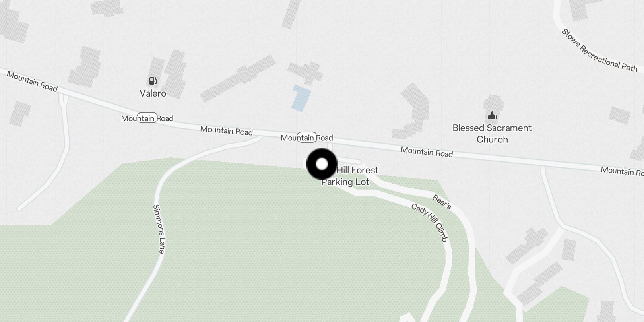Click the Simmons Lane street label
Viewport: 644px width, 322px height.
click(x=159, y=229)
